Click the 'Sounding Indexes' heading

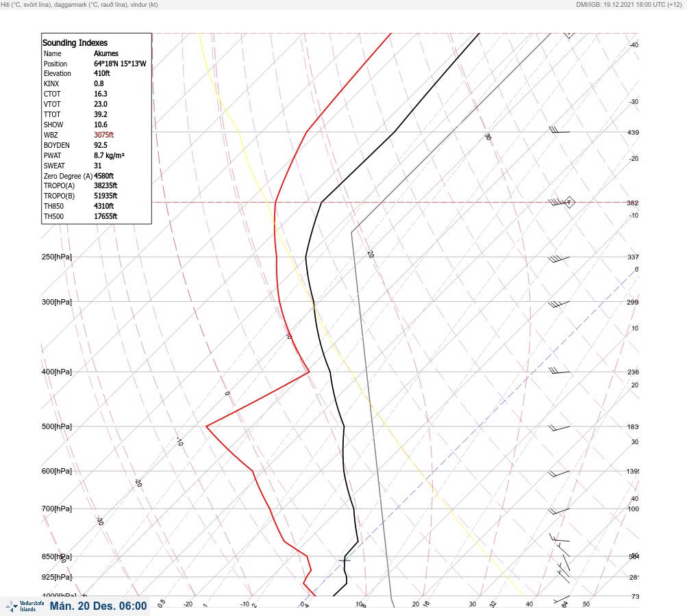[x=75, y=42]
